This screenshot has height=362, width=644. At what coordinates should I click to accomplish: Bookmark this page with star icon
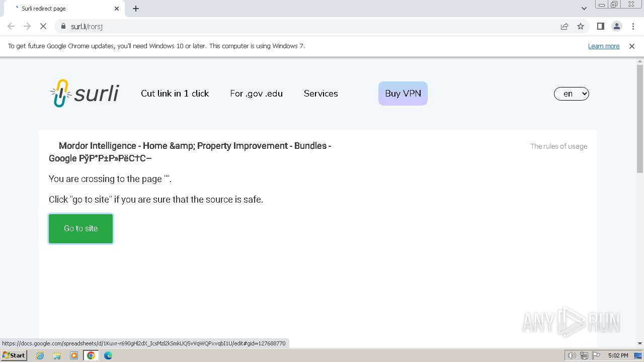click(x=581, y=27)
